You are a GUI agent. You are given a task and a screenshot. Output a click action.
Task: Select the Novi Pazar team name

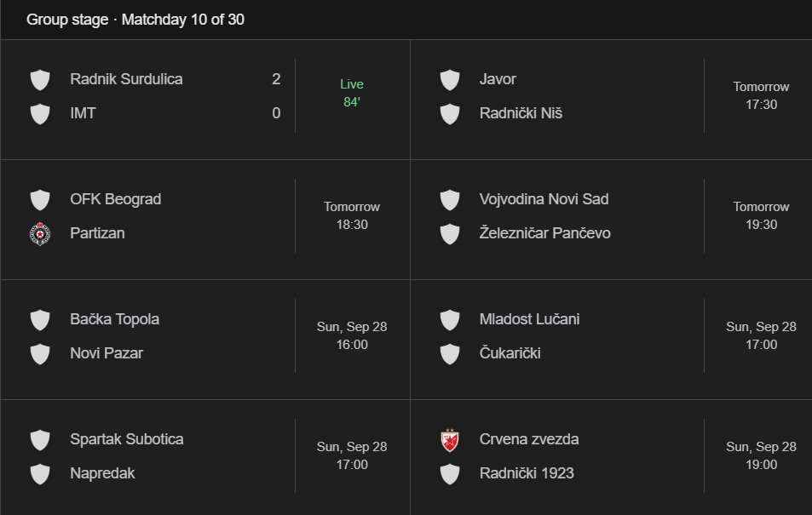coord(107,353)
